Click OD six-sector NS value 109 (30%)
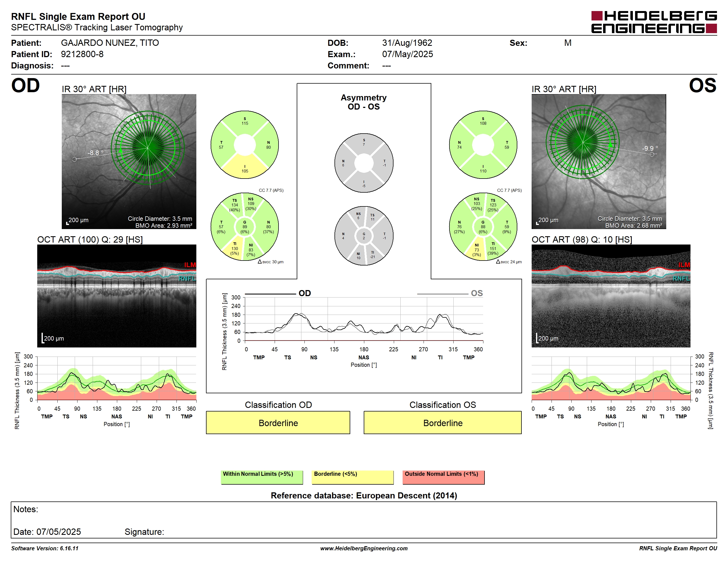 (x=251, y=204)
